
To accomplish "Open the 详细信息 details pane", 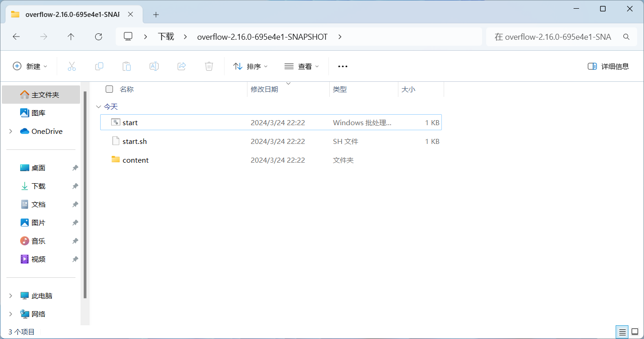I will 608,66.
